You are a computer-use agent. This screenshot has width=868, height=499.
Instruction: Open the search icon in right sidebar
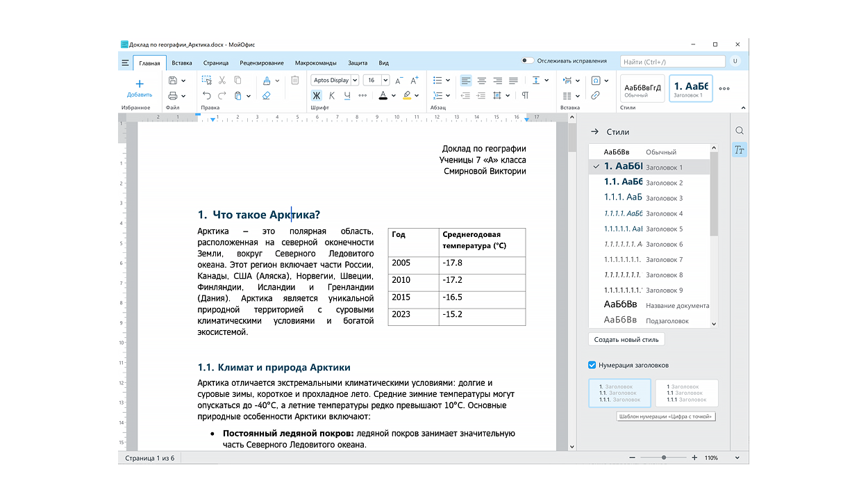coord(740,131)
